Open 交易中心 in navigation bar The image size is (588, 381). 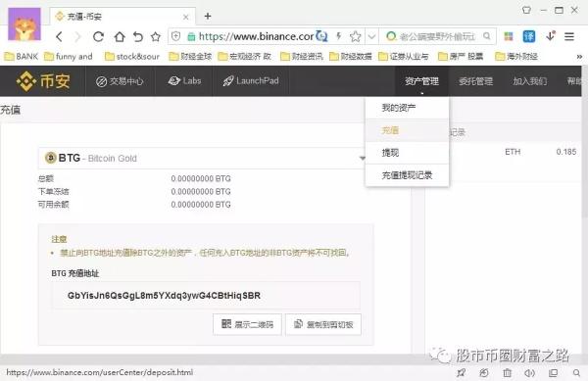(120, 81)
